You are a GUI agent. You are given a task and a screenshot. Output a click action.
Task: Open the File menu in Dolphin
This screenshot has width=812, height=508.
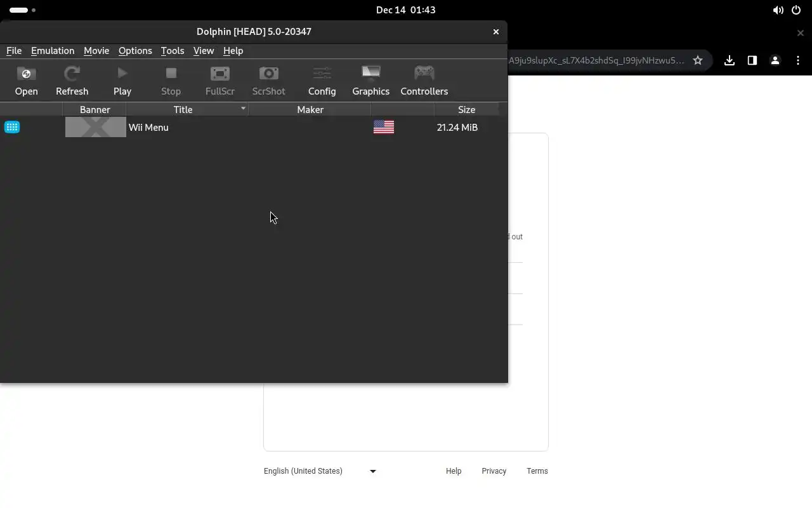tap(14, 51)
